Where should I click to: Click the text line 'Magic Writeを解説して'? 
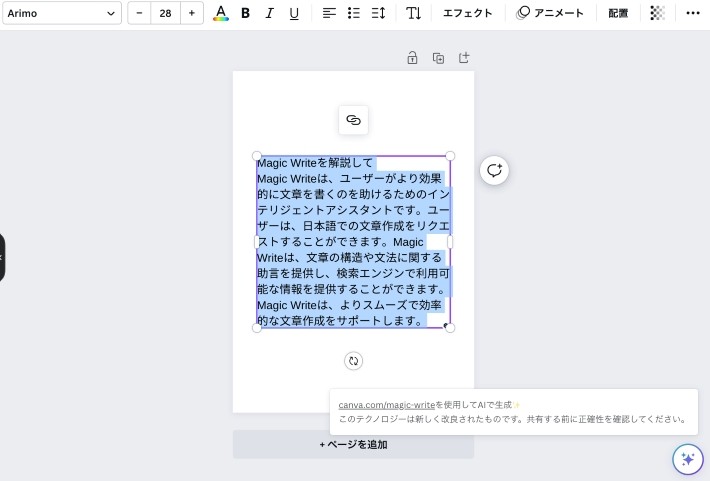tap(315, 163)
